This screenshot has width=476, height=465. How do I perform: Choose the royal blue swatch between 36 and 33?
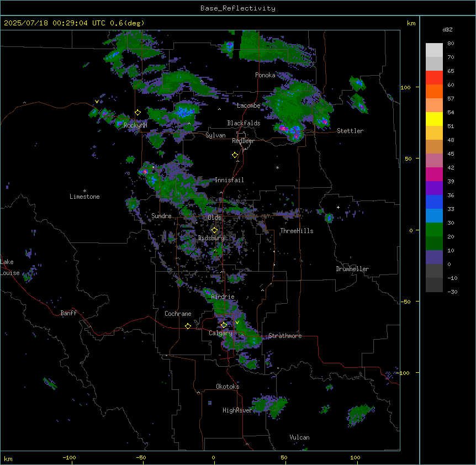pyautogui.click(x=434, y=202)
